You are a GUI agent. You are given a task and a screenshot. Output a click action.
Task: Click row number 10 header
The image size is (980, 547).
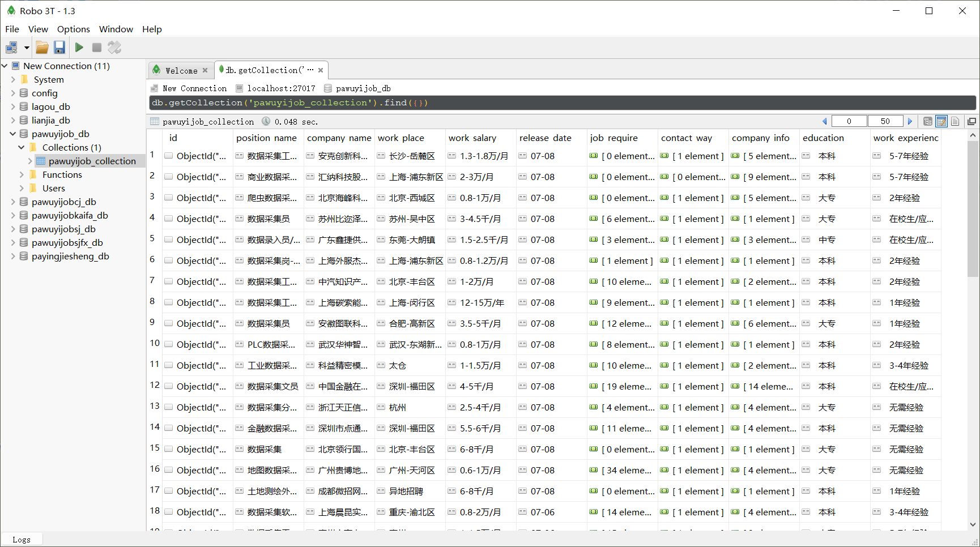pos(155,343)
